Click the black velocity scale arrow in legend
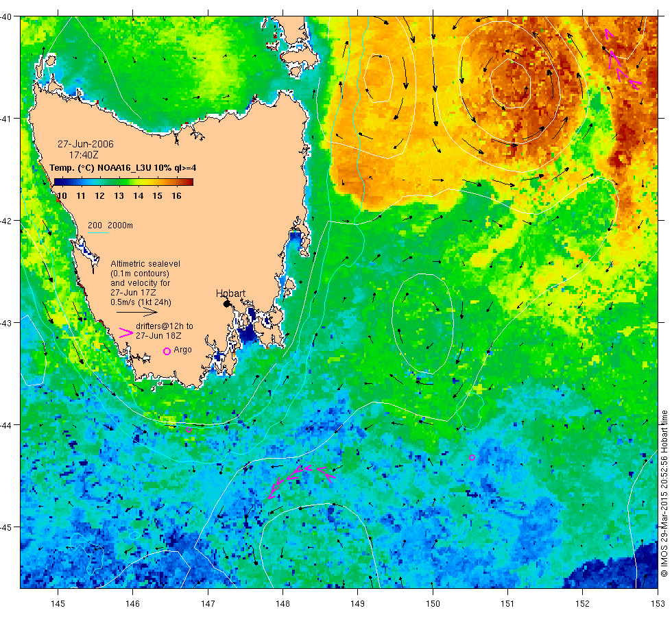Viewport: 672px width, 617px height. coord(137,313)
